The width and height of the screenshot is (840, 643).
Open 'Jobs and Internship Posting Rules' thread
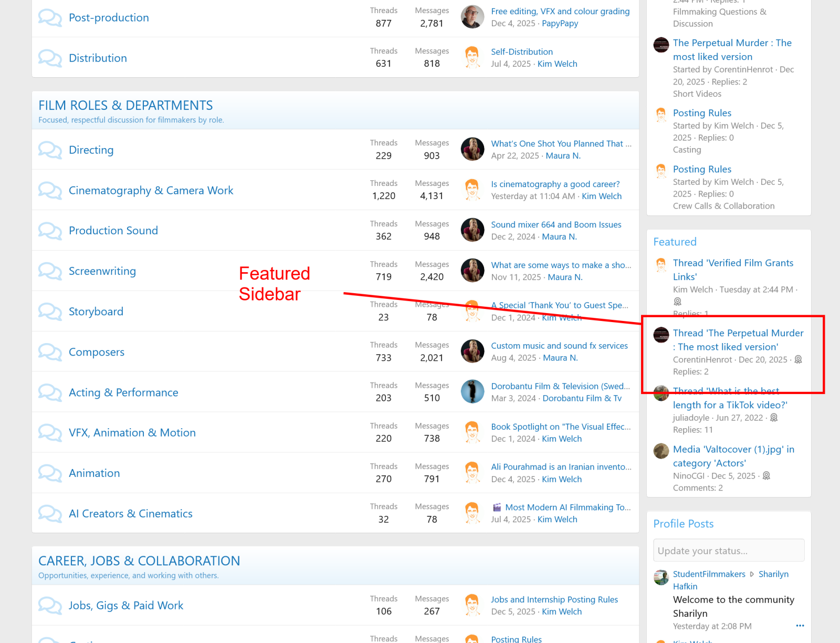pos(554,599)
